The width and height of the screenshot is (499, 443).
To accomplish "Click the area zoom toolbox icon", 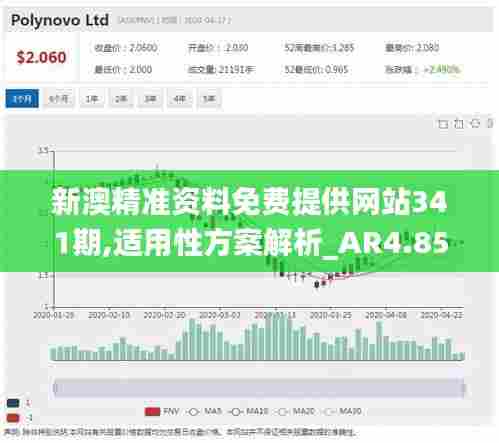I will [x=443, y=124].
